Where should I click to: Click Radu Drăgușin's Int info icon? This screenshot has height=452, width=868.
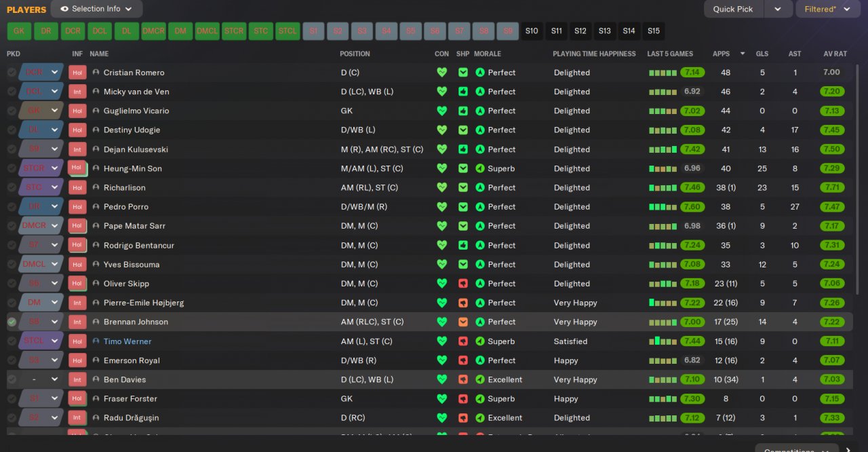77,418
